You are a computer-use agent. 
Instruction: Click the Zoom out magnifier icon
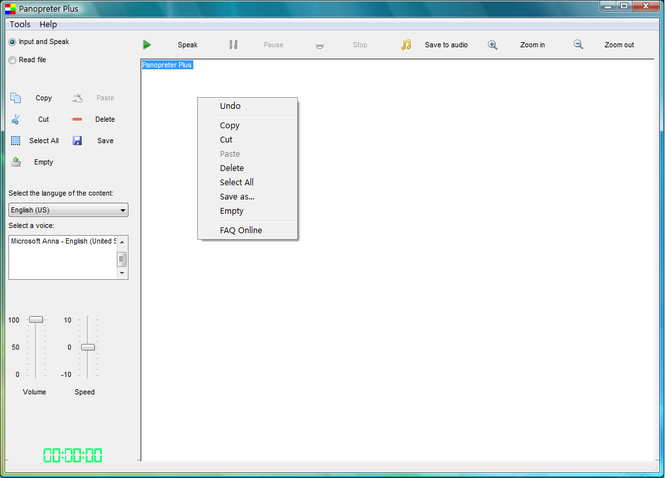(578, 44)
